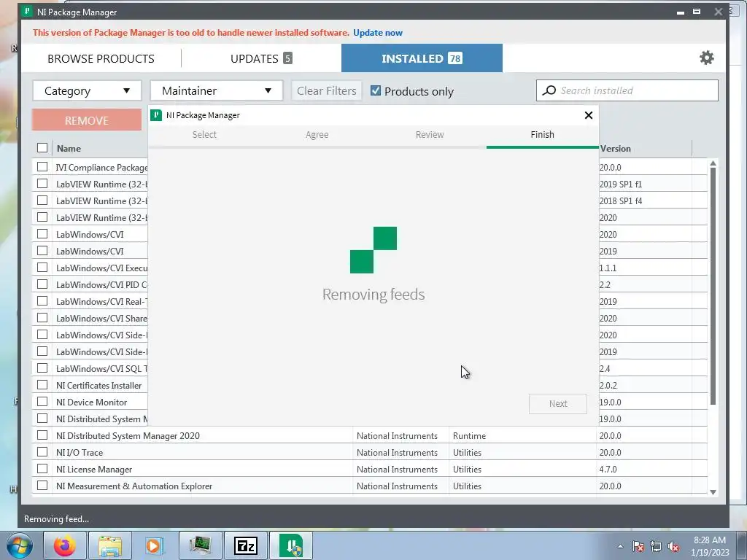The width and height of the screenshot is (747, 560).
Task: Click version 2019 SP1 f1 cell
Action: coord(620,184)
